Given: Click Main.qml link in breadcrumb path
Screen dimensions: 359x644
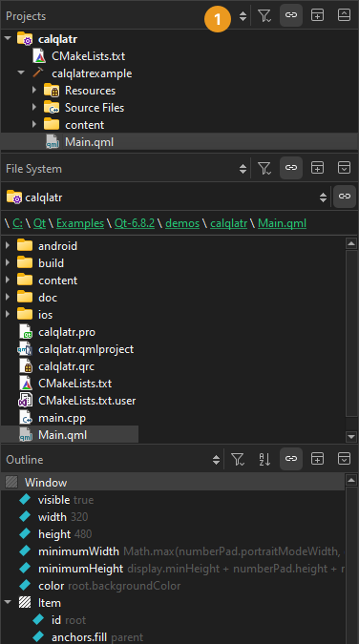Looking at the screenshot, I should [282, 223].
